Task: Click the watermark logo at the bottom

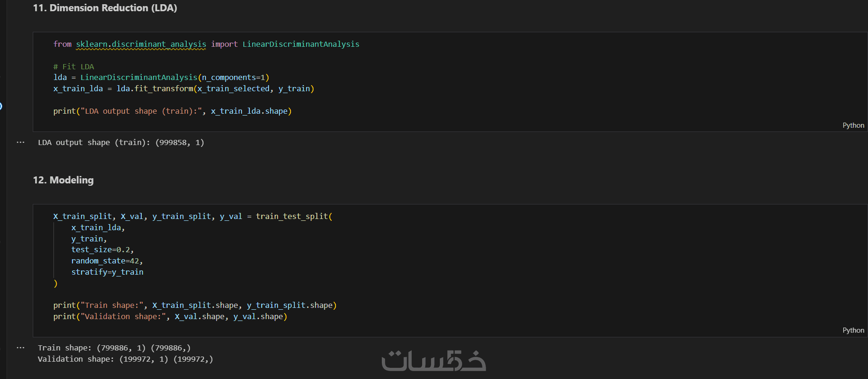Action: 433,361
